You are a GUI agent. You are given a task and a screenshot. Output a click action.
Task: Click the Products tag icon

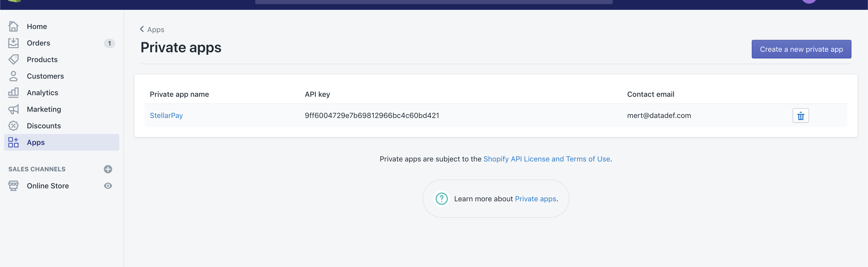(13, 60)
